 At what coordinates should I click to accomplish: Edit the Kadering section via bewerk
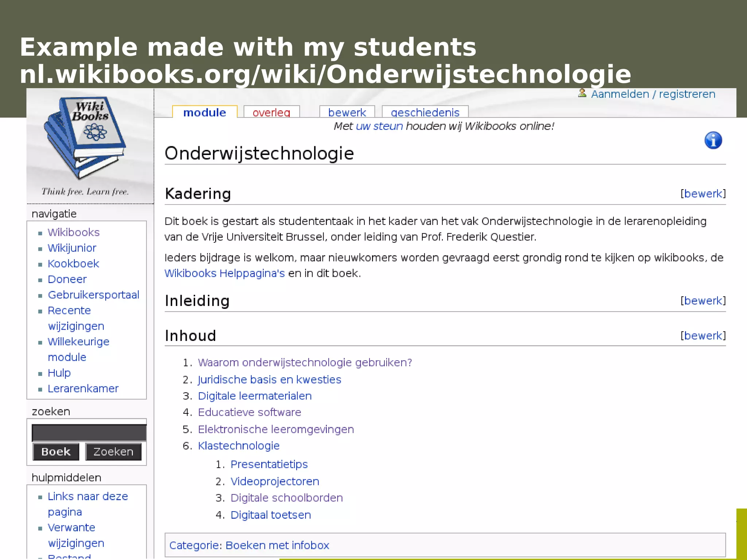point(703,194)
